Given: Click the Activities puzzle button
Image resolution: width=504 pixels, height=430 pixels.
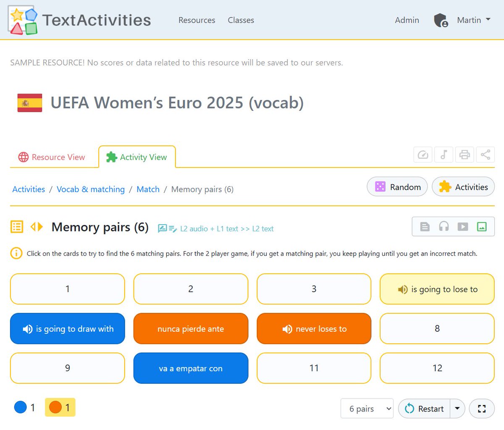Looking at the screenshot, I should click(463, 187).
